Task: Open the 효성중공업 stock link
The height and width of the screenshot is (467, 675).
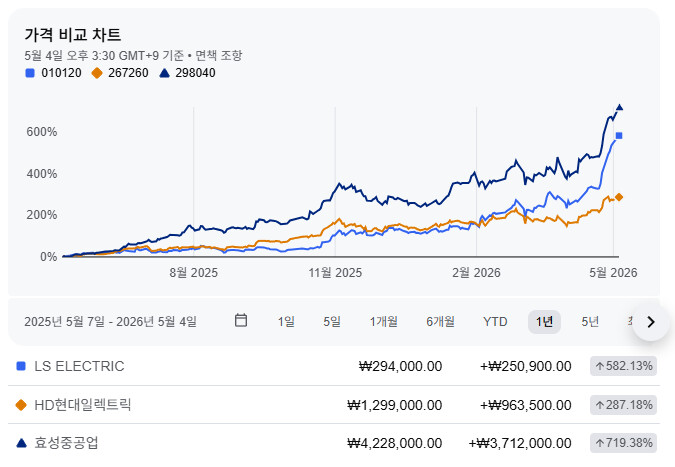Action: (66, 443)
